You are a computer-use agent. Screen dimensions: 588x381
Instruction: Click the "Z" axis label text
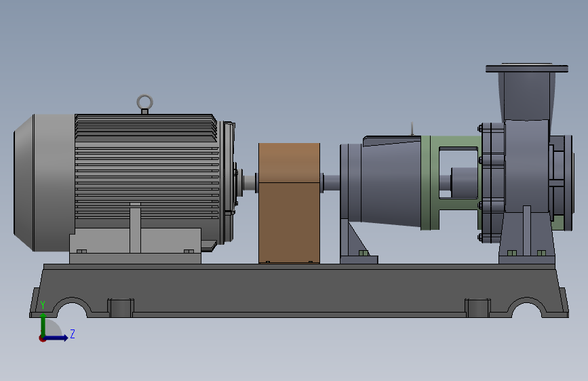click(x=73, y=334)
